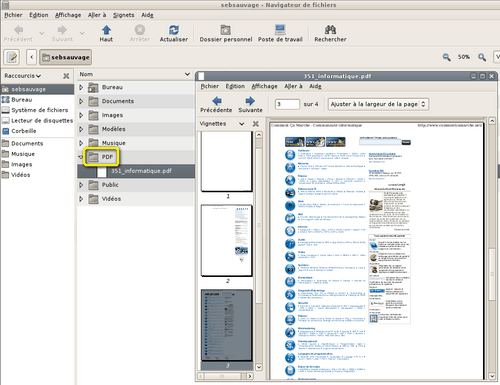Select file 351_informatique.pdf
500x385 pixels.
click(136, 171)
